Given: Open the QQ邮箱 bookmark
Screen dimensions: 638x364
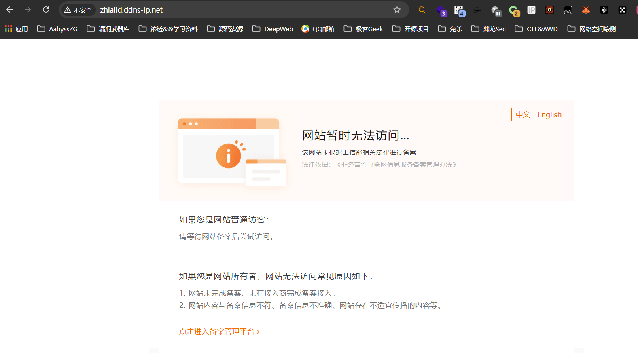Looking at the screenshot, I should [318, 29].
